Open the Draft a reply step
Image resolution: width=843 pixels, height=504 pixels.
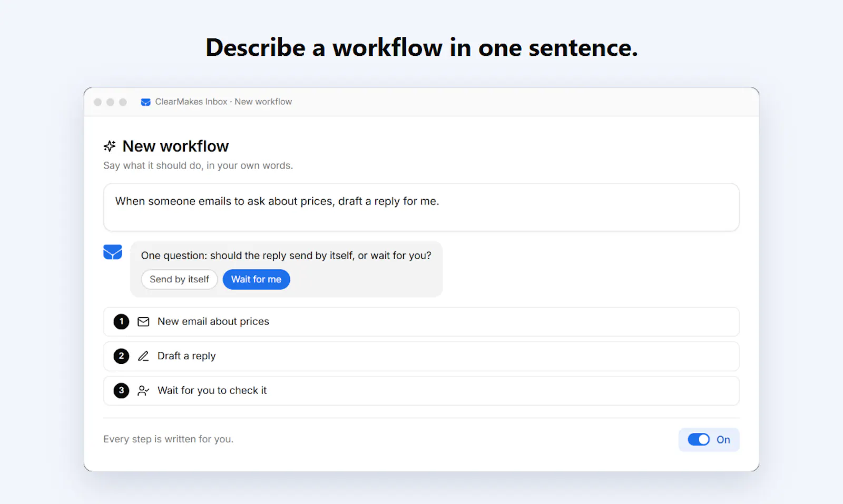click(421, 356)
